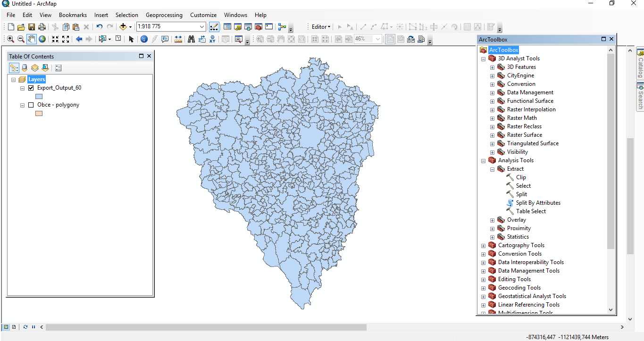This screenshot has height=341, width=644.
Task: Open the Find binoculars tool
Action: point(191,39)
